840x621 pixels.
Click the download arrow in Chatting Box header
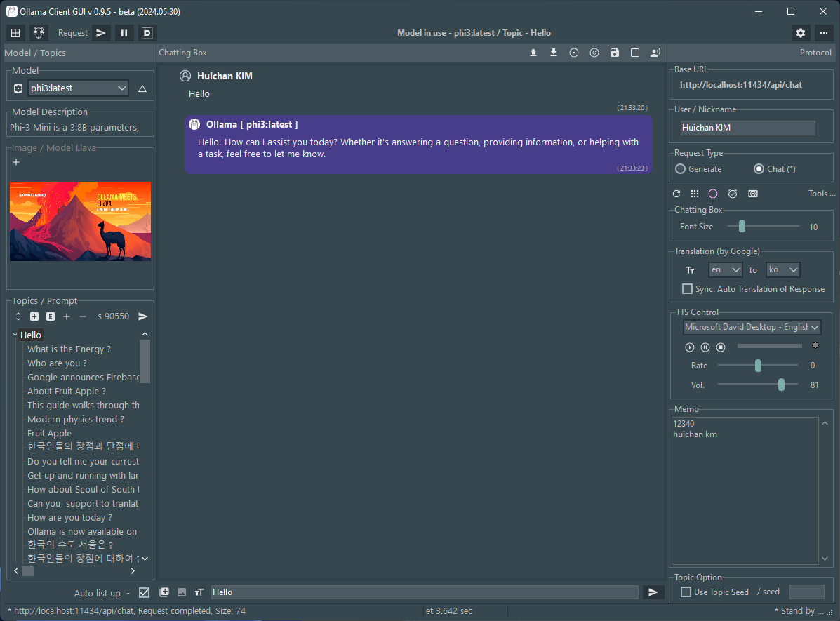[554, 53]
